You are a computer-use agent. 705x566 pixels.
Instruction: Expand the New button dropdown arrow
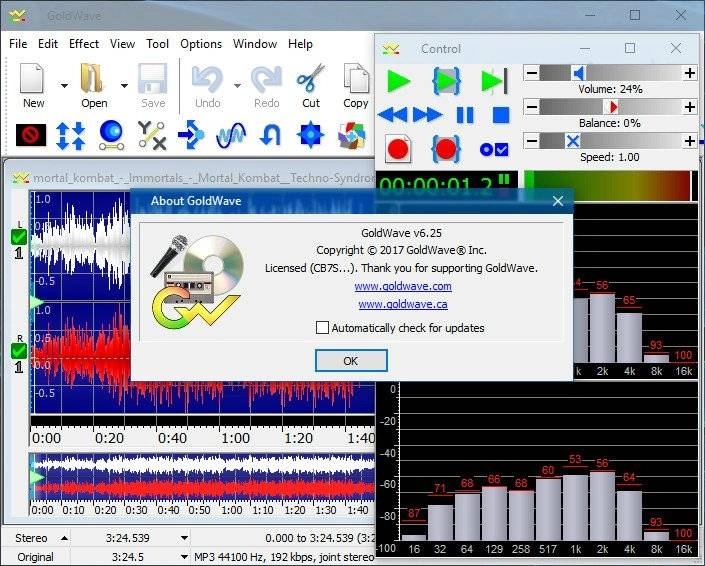64,85
